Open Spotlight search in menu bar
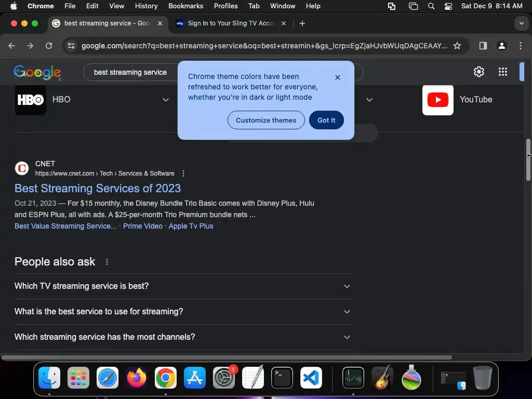Image resolution: width=532 pixels, height=399 pixels. tap(431, 6)
